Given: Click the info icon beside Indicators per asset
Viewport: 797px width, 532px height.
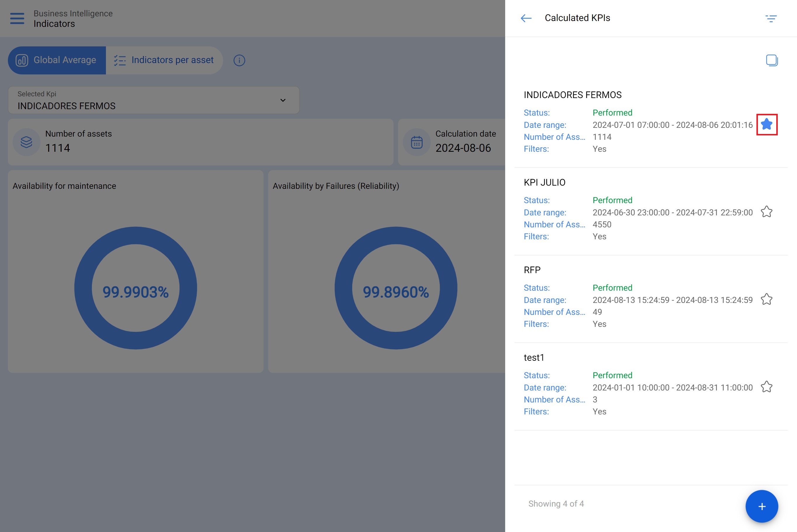Looking at the screenshot, I should [x=239, y=60].
